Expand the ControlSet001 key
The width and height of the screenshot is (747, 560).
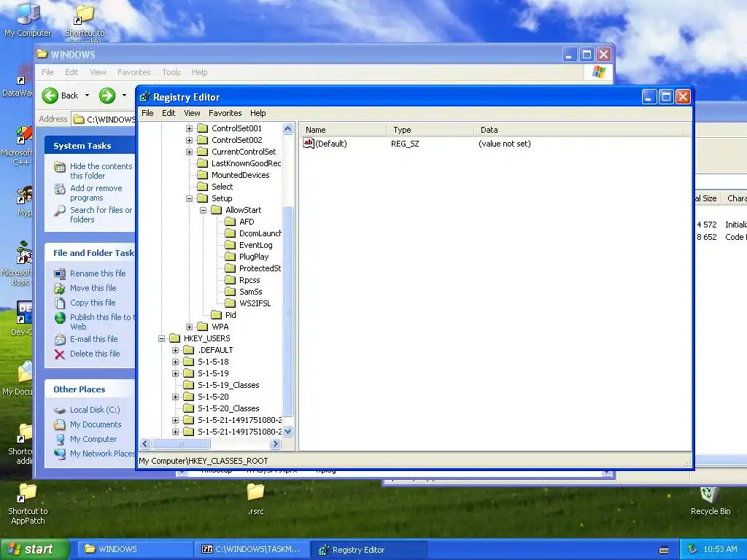pyautogui.click(x=189, y=128)
